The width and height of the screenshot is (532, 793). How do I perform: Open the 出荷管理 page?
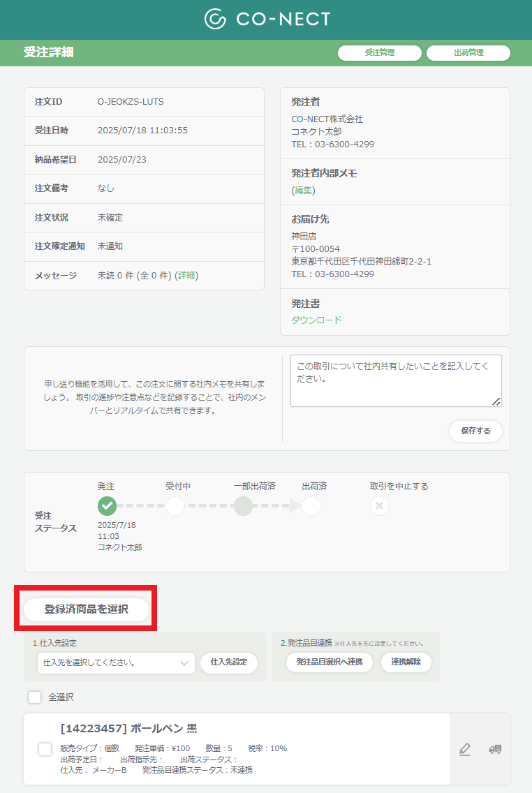[x=468, y=52]
